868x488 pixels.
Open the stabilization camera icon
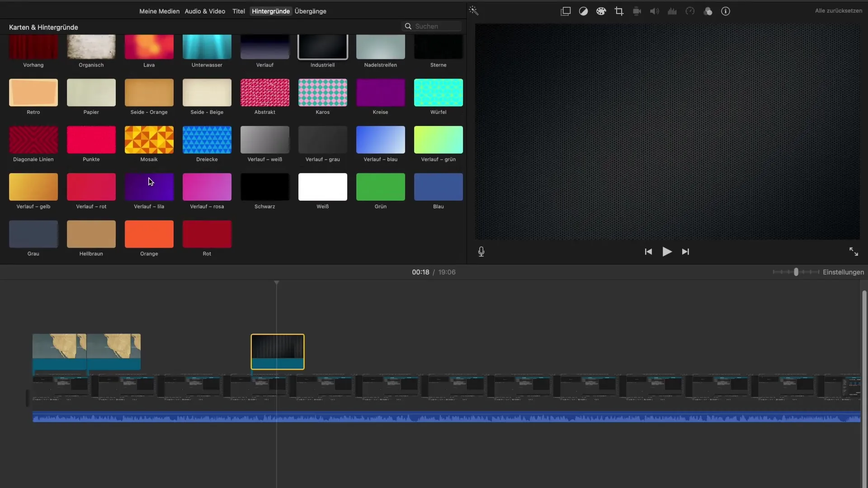(x=637, y=11)
